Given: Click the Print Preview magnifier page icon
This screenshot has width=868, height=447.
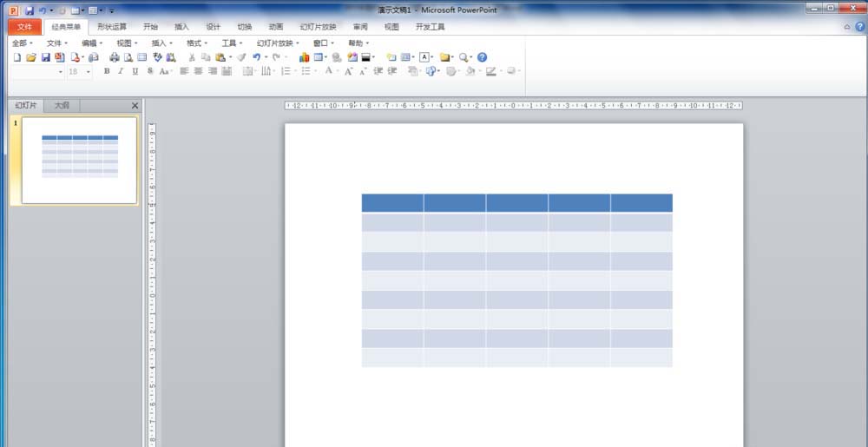Looking at the screenshot, I should [128, 57].
